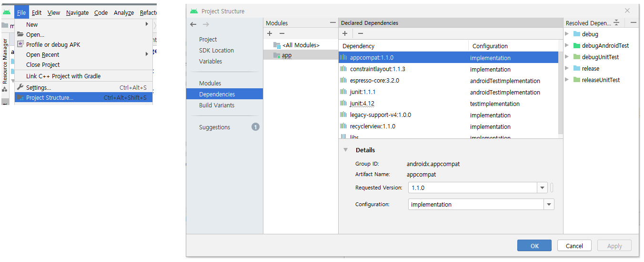Click the back arrow in Project Structure

pos(193,24)
